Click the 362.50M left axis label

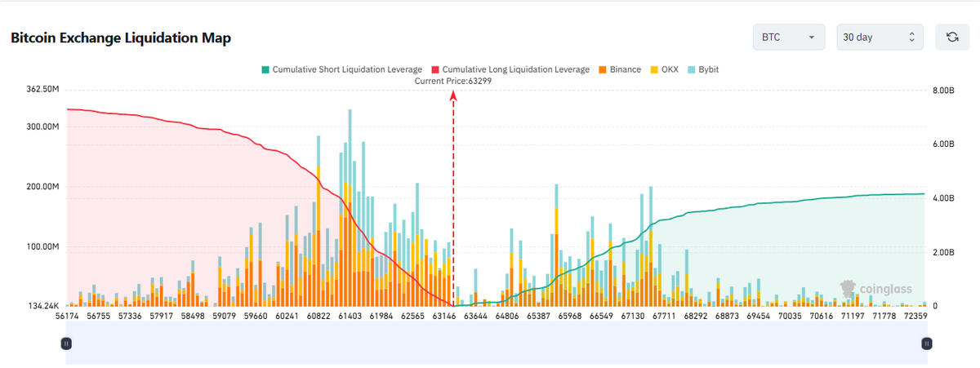(43, 89)
